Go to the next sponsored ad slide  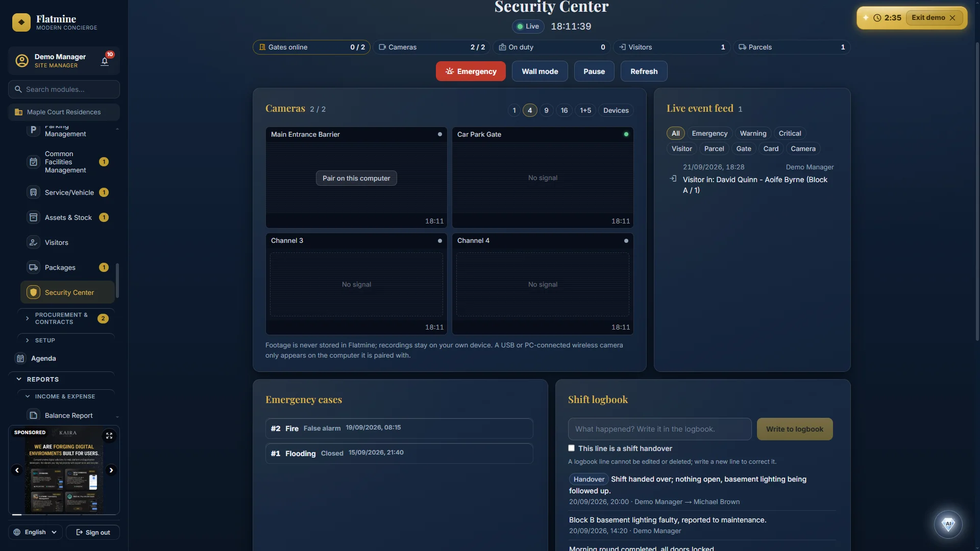coord(111,470)
